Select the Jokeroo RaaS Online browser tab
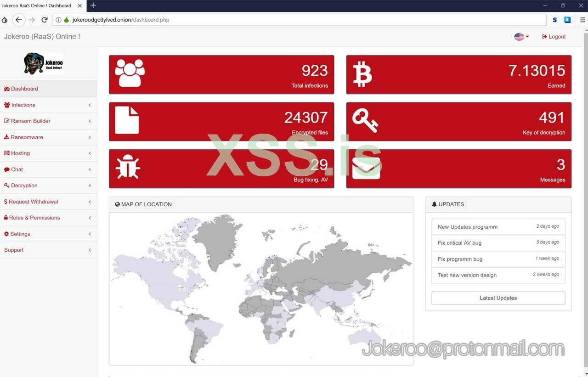The height and width of the screenshot is (377, 588). click(x=43, y=6)
